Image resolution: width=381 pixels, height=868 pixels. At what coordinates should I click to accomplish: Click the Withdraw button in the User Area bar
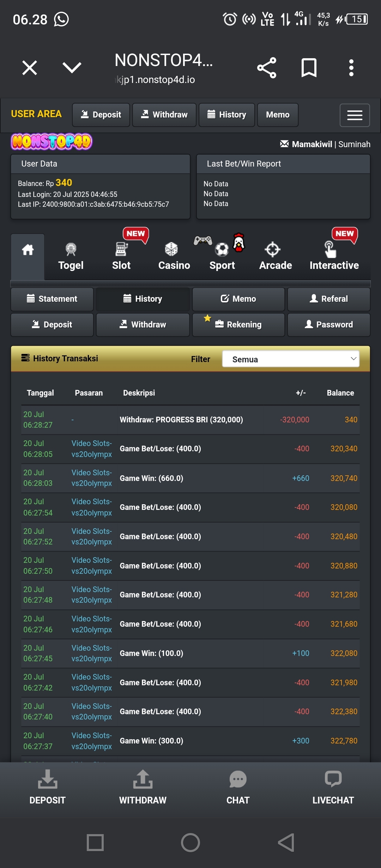164,115
